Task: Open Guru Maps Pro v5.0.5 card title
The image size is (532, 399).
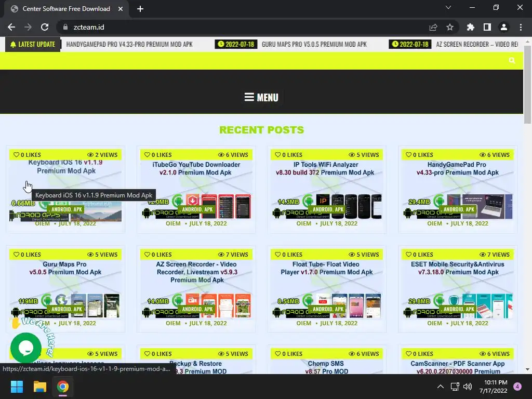Action: tap(65, 268)
